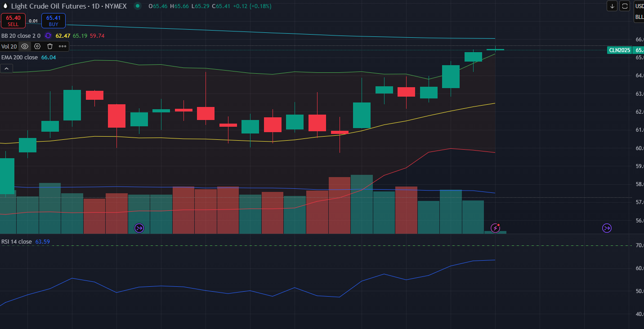This screenshot has width=644, height=329.
Task: Open the USD currency selector
Action: click(639, 6)
